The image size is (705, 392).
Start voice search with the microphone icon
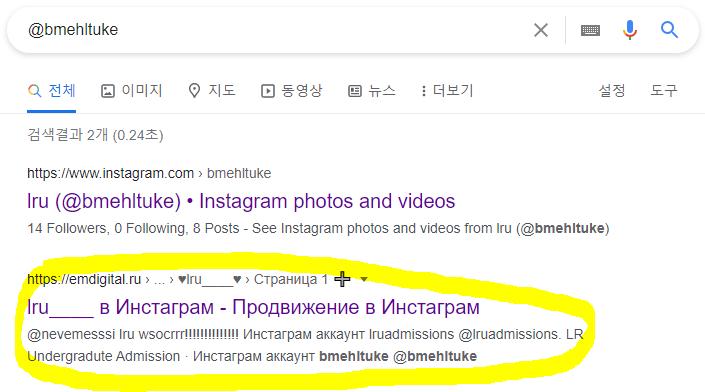click(x=630, y=30)
